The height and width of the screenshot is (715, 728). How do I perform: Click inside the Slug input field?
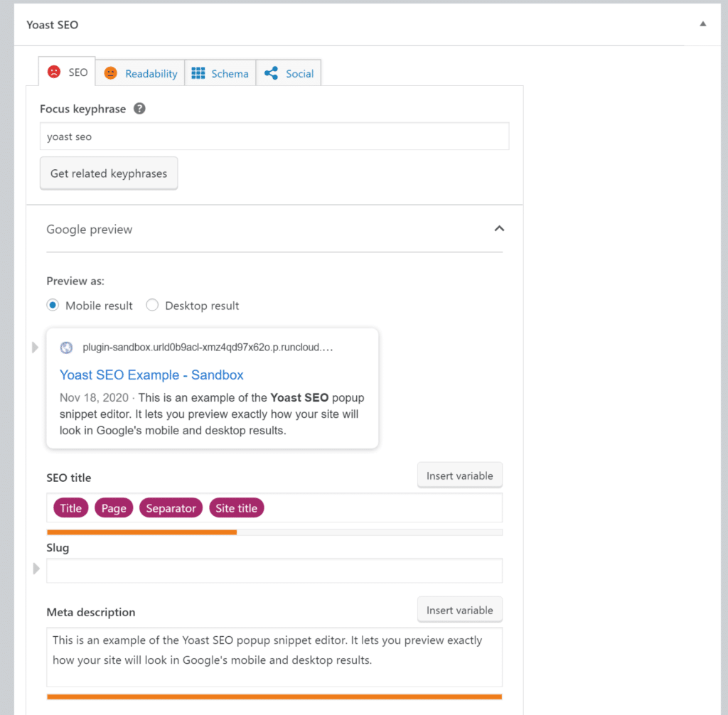click(274, 570)
